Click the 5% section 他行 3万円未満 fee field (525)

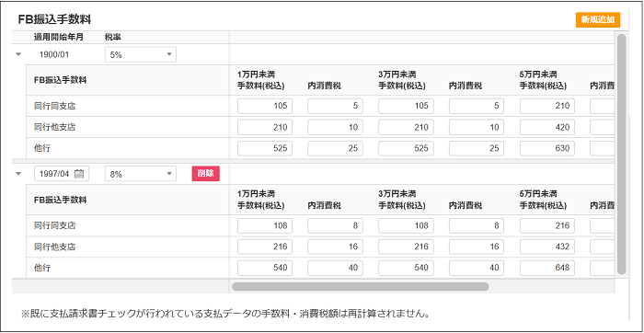click(x=407, y=148)
